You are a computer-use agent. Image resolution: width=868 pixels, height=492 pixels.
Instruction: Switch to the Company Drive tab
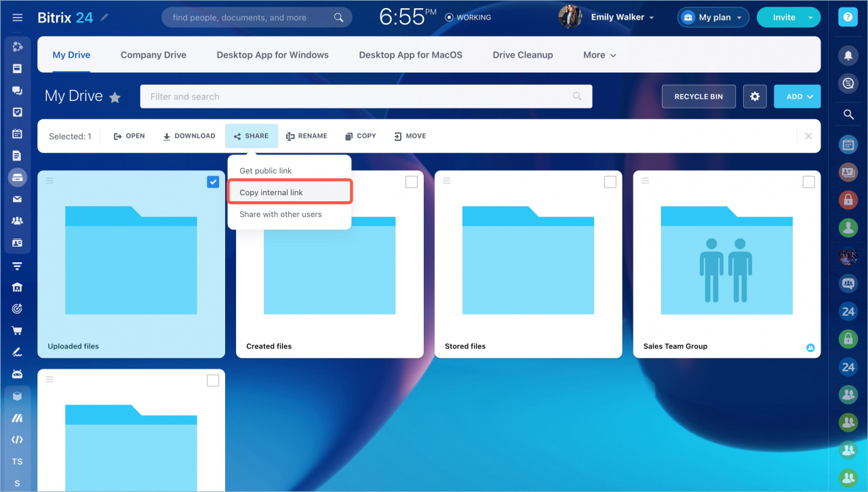[153, 55]
